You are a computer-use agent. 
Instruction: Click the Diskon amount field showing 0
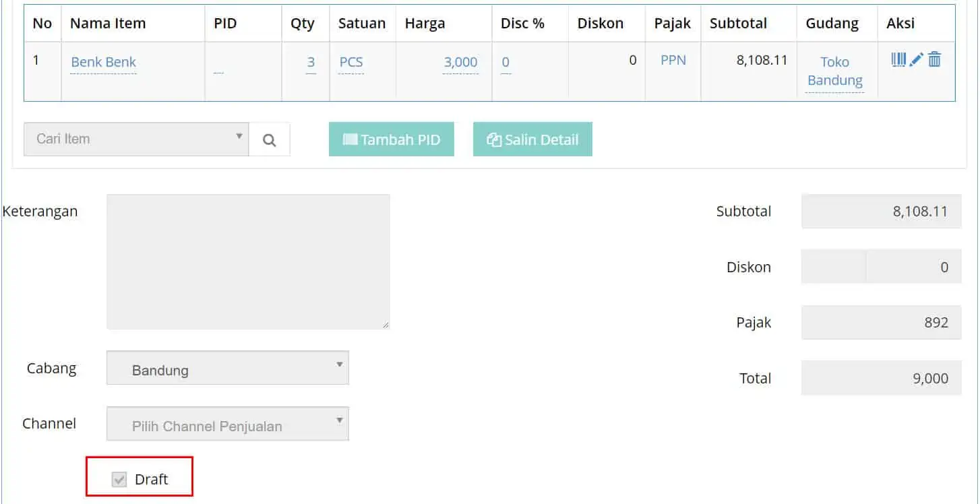[x=914, y=267]
